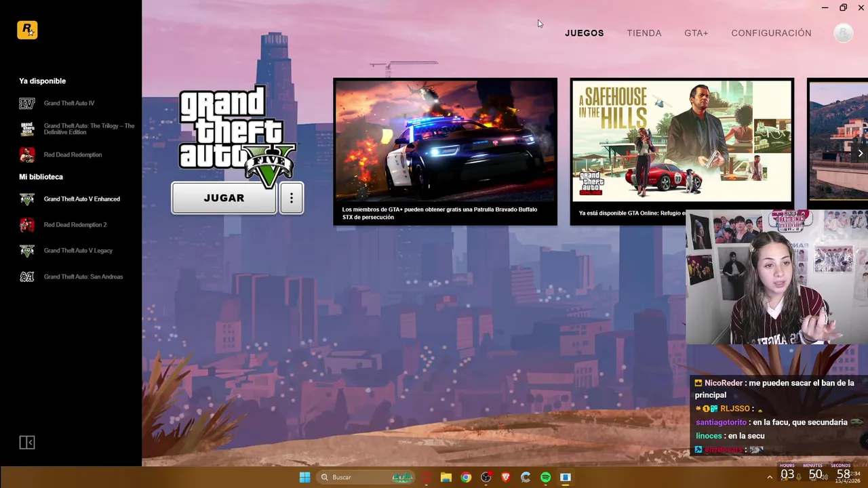
Task: Read the Patrulla Bravado Buffalo STX caption
Action: pos(439,213)
